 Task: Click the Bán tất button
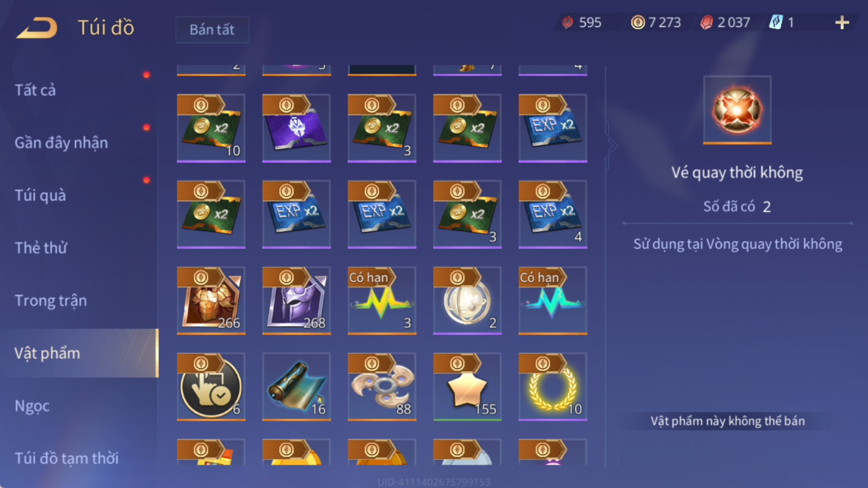pyautogui.click(x=212, y=30)
